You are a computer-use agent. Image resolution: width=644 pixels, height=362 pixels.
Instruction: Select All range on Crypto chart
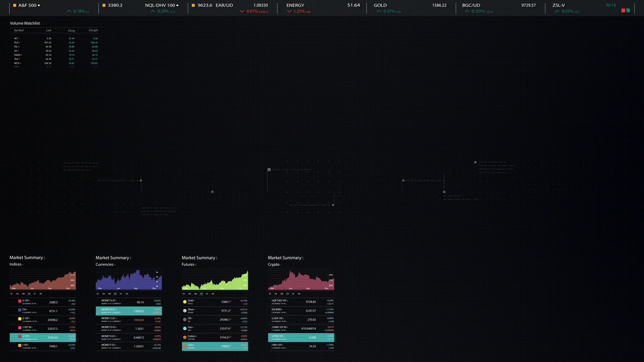click(x=299, y=294)
